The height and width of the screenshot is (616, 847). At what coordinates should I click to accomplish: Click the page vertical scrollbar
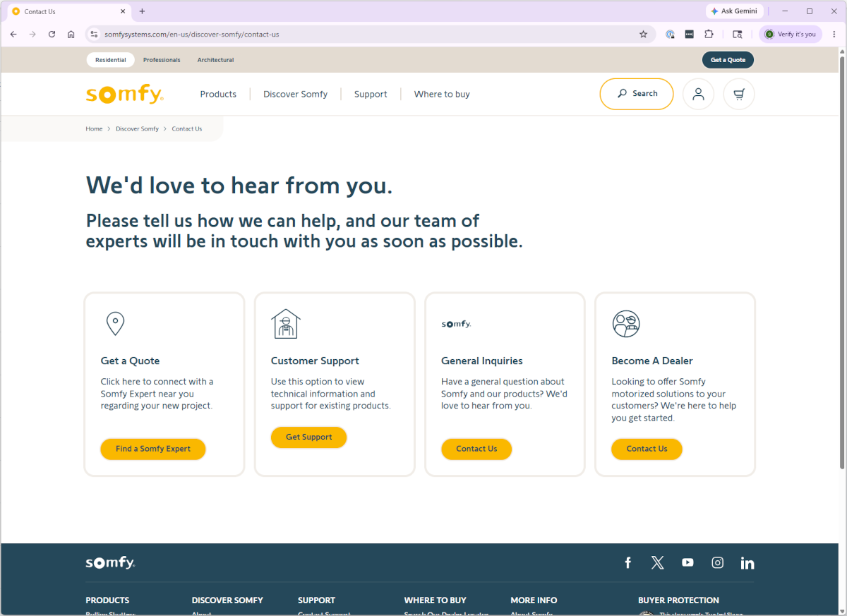pos(842,261)
